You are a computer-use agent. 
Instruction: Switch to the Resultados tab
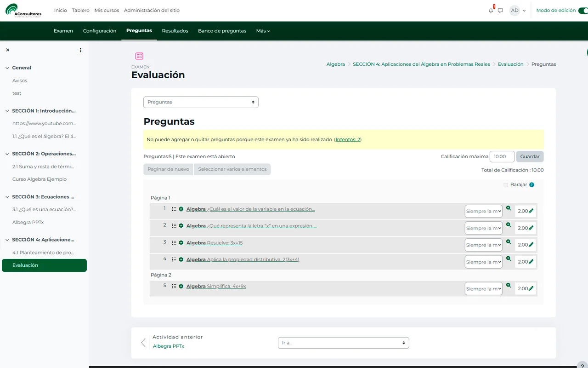[x=175, y=31]
